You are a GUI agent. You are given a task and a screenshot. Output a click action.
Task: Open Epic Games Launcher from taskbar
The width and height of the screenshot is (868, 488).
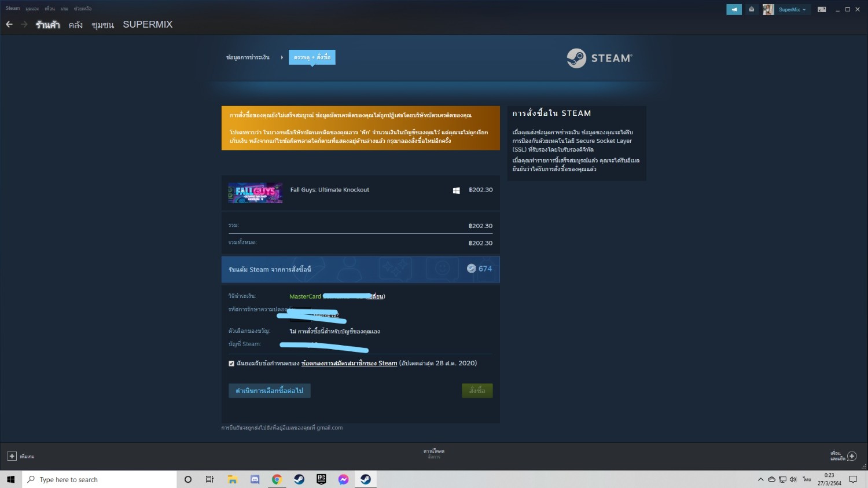point(321,479)
